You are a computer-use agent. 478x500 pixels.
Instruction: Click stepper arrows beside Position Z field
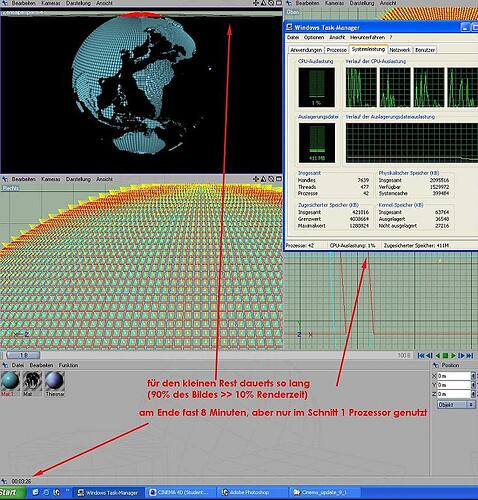(473, 394)
